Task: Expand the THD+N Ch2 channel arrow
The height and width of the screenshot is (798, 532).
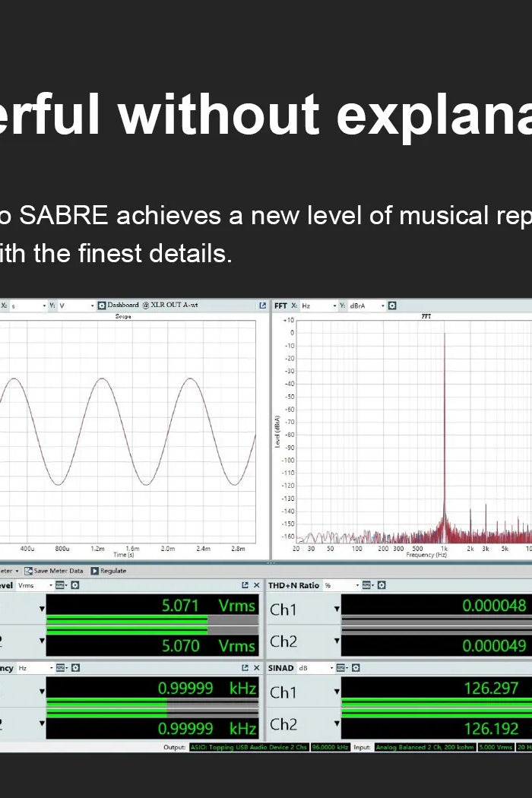Action: [336, 642]
